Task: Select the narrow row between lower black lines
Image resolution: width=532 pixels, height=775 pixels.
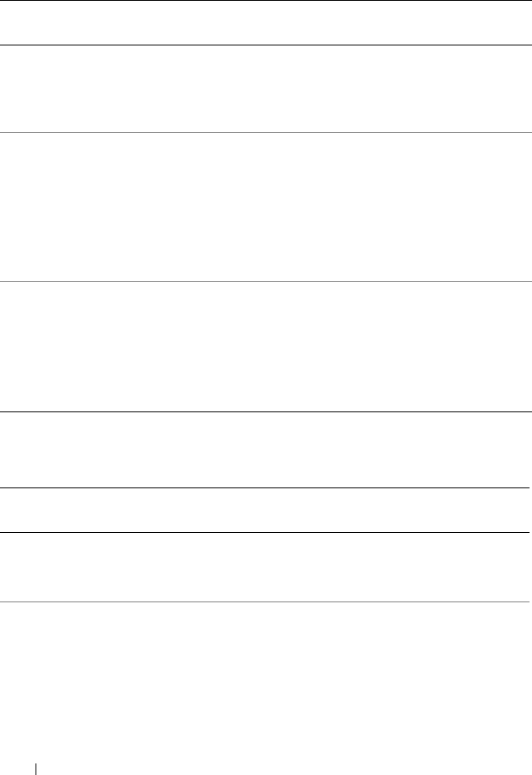Action: [x=265, y=510]
